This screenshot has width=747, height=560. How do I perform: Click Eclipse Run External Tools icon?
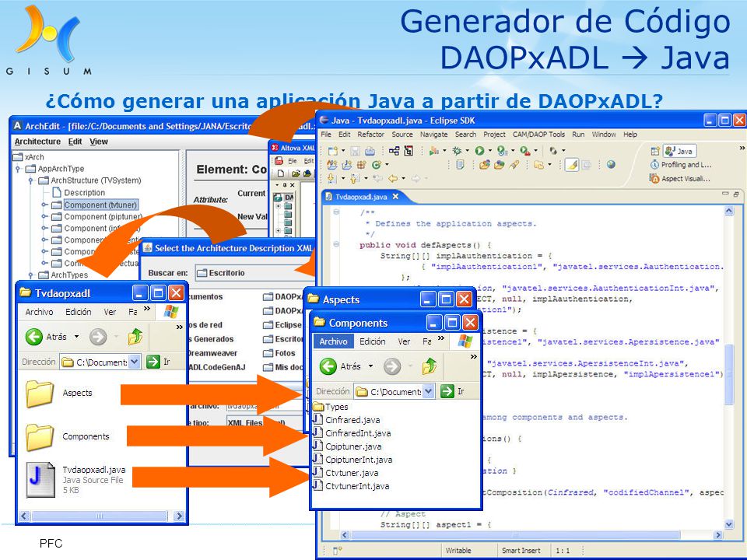coord(525,150)
